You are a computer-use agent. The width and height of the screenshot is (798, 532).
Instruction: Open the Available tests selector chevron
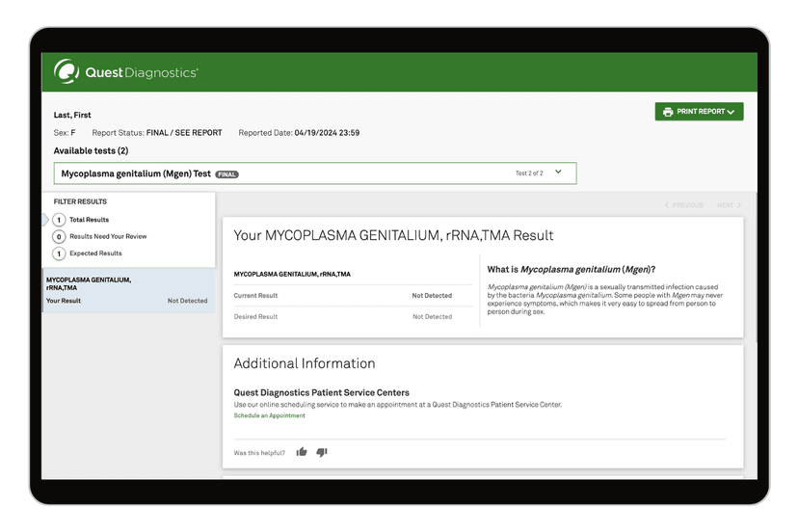pos(558,173)
